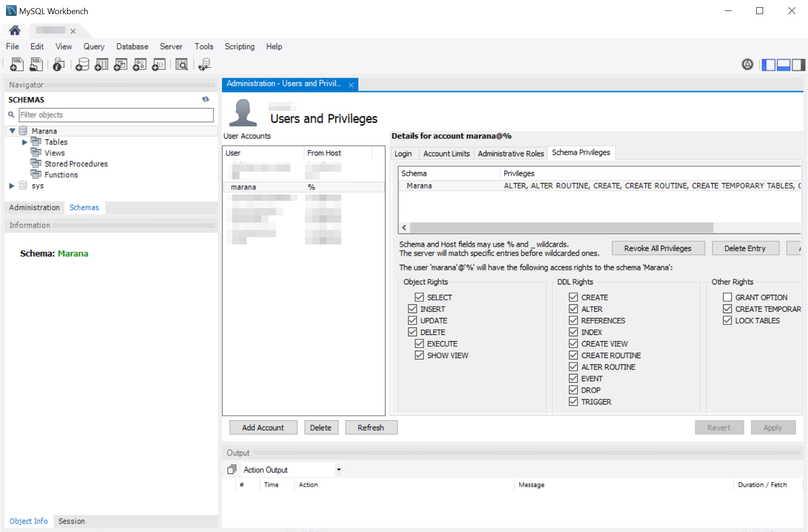Click the Delete account button

(321, 428)
